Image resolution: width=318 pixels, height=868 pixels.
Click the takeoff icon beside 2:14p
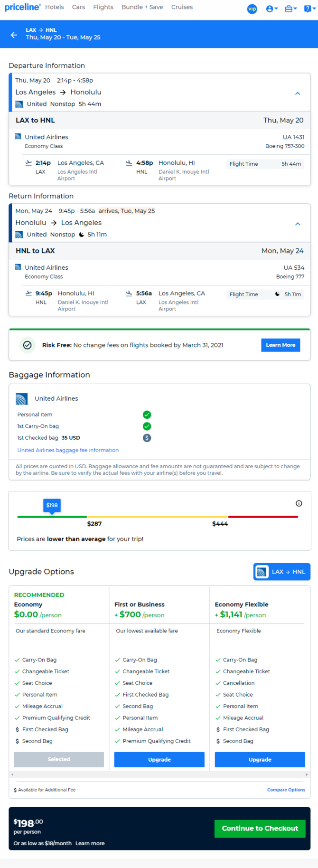click(x=28, y=163)
